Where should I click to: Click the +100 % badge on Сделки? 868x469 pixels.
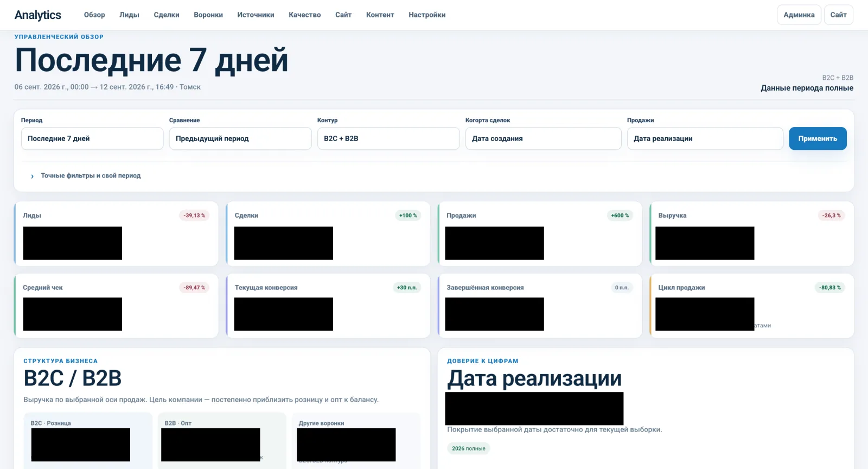(x=408, y=216)
